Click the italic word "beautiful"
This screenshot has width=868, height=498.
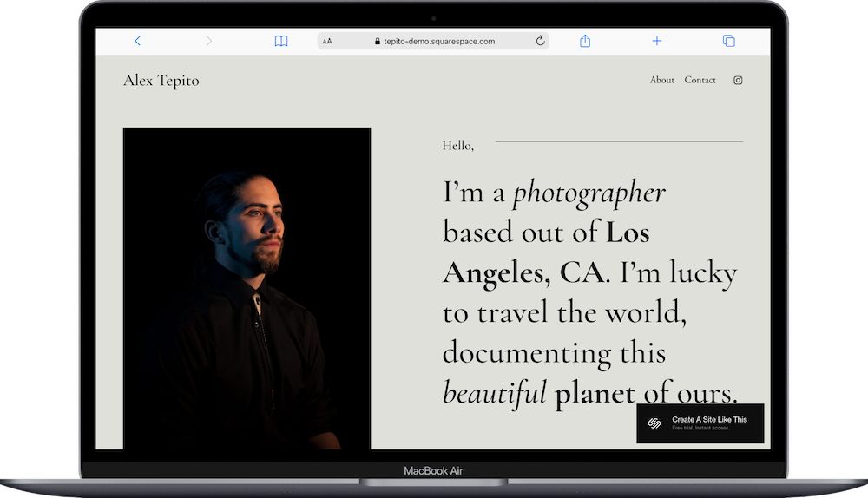pos(495,393)
